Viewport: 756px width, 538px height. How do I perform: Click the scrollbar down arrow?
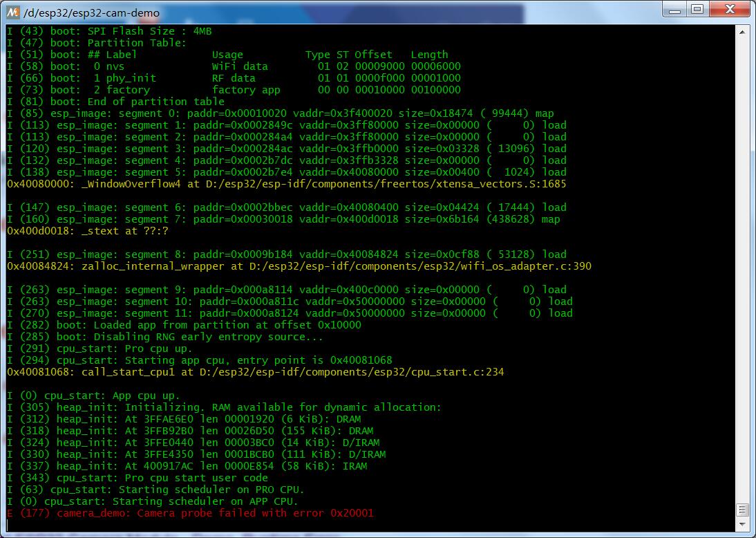742,524
